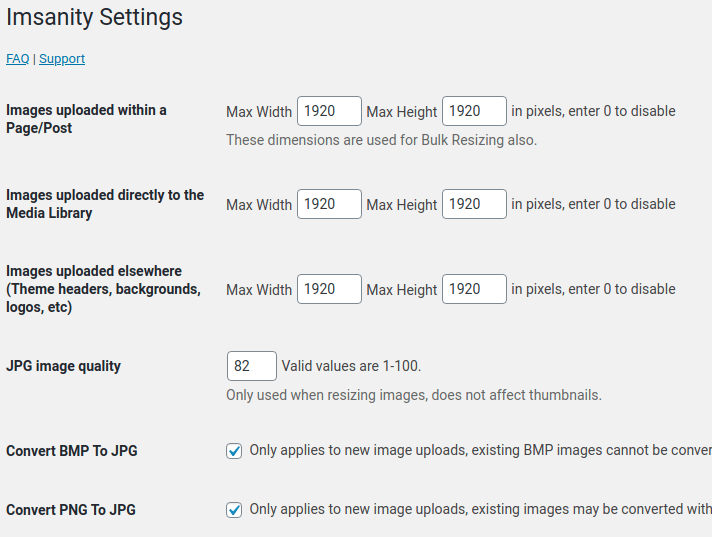Image resolution: width=712 pixels, height=537 pixels.
Task: Focus Max Height field for Media Library uploads
Action: (x=474, y=204)
